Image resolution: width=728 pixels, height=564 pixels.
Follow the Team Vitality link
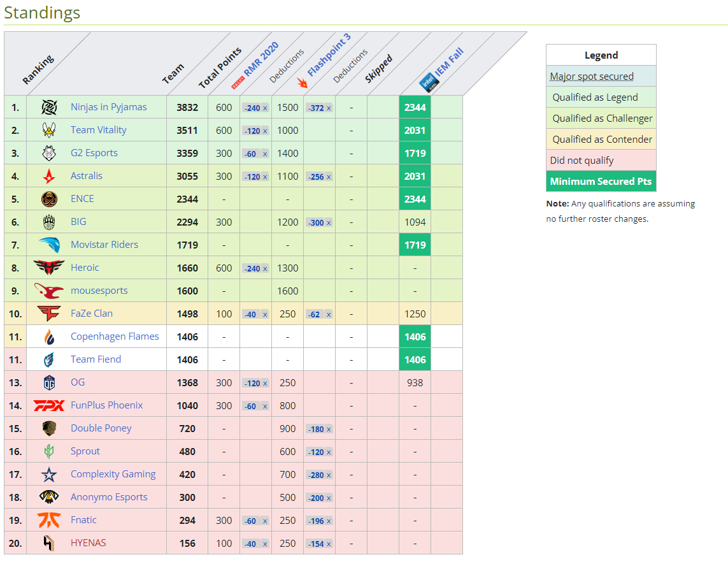click(99, 130)
